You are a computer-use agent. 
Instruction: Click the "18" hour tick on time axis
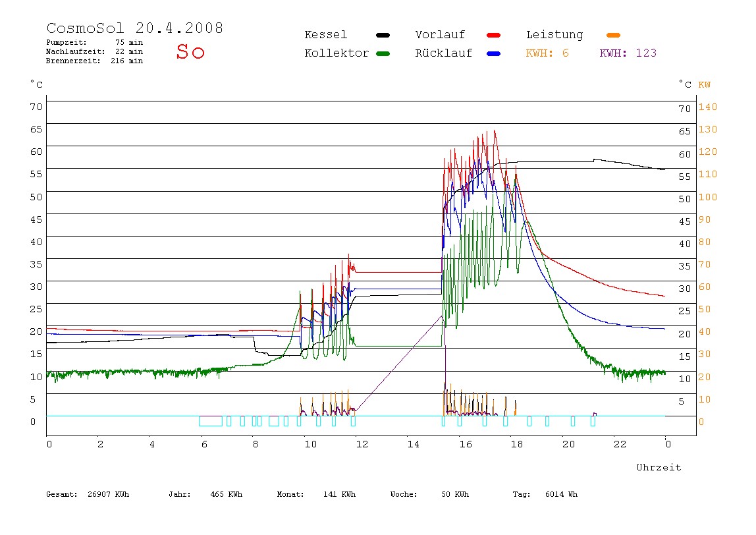click(x=517, y=444)
